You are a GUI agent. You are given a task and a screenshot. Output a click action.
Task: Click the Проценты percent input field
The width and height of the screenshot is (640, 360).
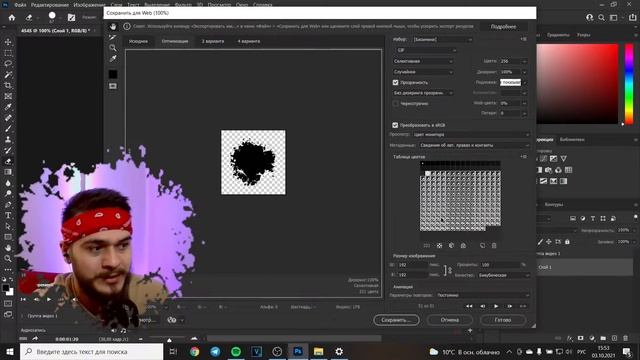coord(499,265)
